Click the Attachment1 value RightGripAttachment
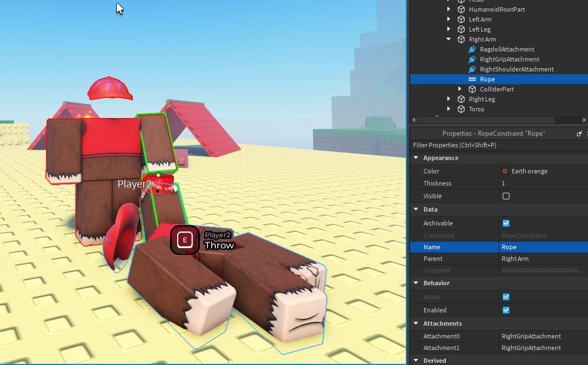The width and height of the screenshot is (588, 365). (531, 348)
